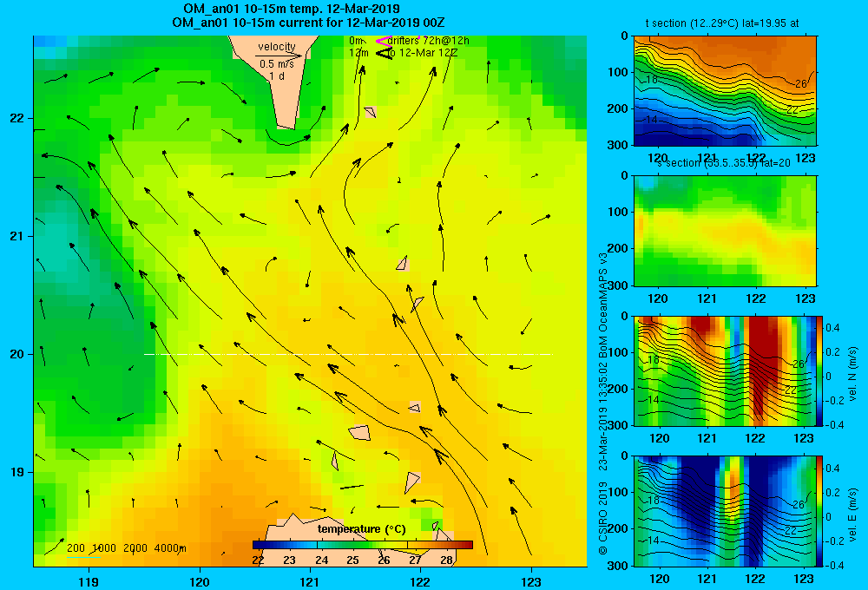Screen dimensions: 868x590
Task: Click longitude label 122 on main map axis
Action: tap(420, 581)
